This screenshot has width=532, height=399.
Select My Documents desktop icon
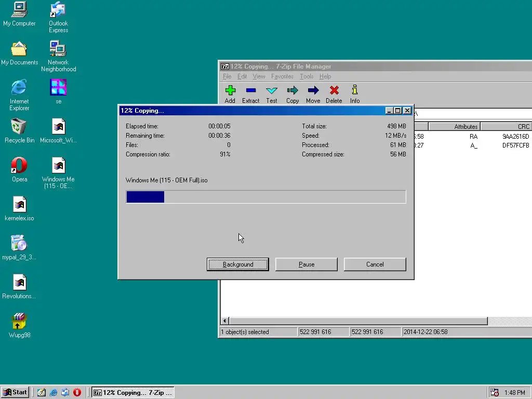(19, 53)
